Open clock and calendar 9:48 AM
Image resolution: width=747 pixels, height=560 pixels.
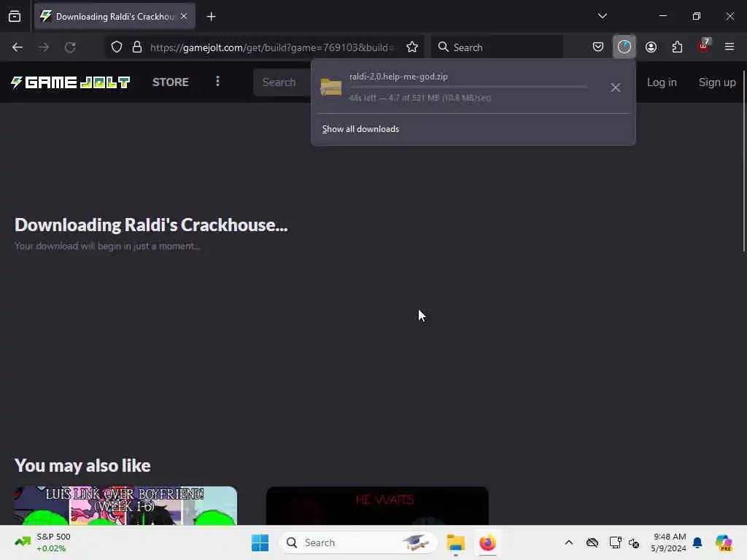coord(668,542)
